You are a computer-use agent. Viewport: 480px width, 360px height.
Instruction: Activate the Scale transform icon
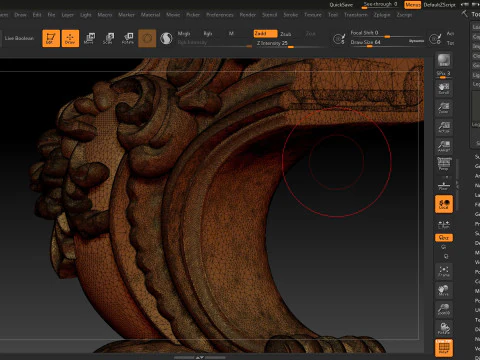108,38
